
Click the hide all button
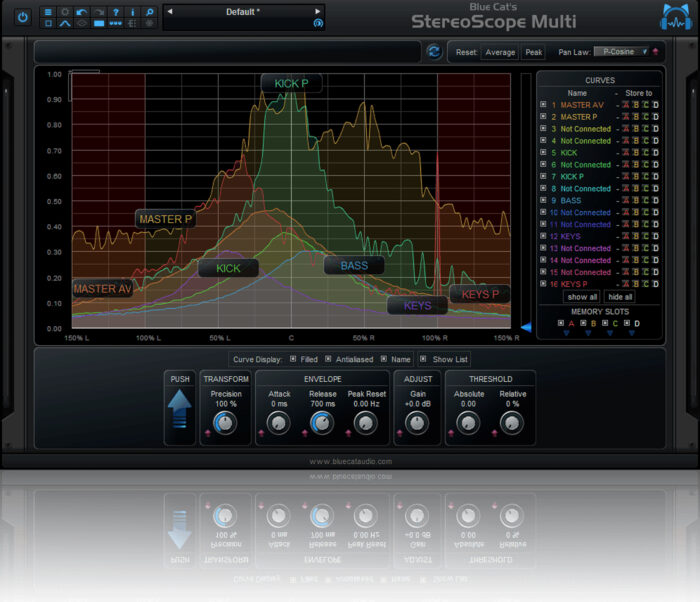tap(620, 297)
